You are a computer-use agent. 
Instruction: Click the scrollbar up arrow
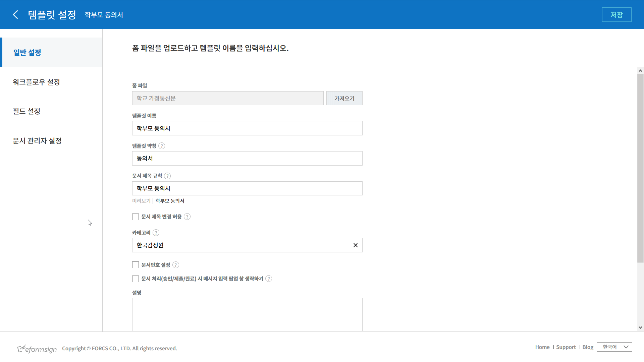(x=640, y=71)
